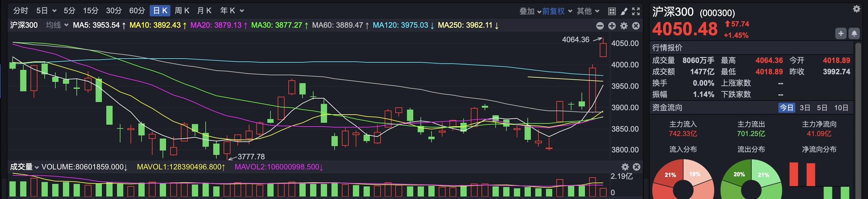The height and width of the screenshot is (199, 868).
Task: Click the 主力净流向 41.09亿 value
Action: click(819, 134)
